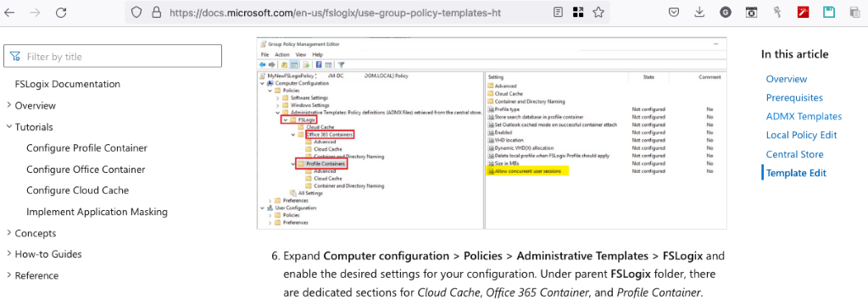Click the gray G extension icon
This screenshot has height=305, width=868.
pos(726,12)
